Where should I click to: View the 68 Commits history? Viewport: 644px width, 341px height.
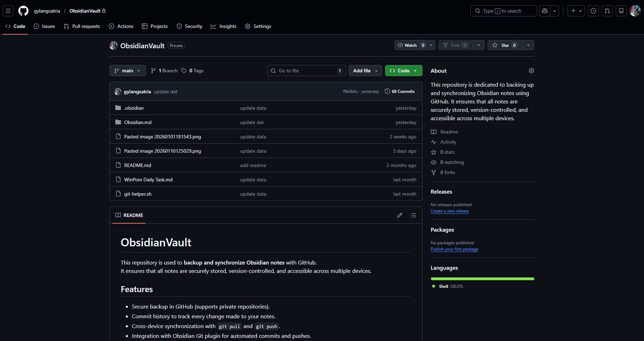[x=400, y=92]
